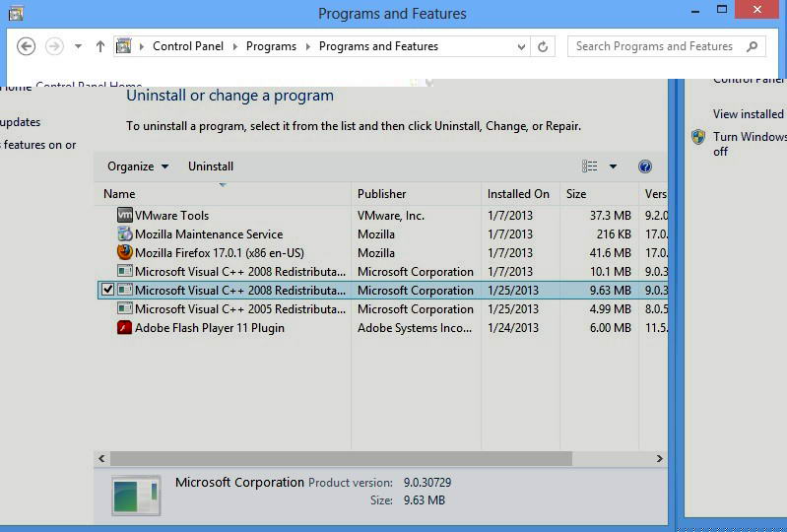Minimize the Programs and Features window

pos(695,11)
